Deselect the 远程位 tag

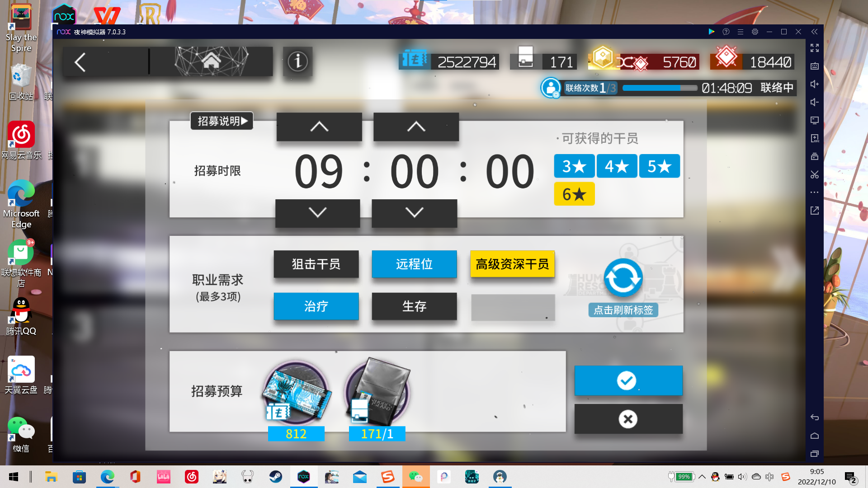tap(414, 264)
